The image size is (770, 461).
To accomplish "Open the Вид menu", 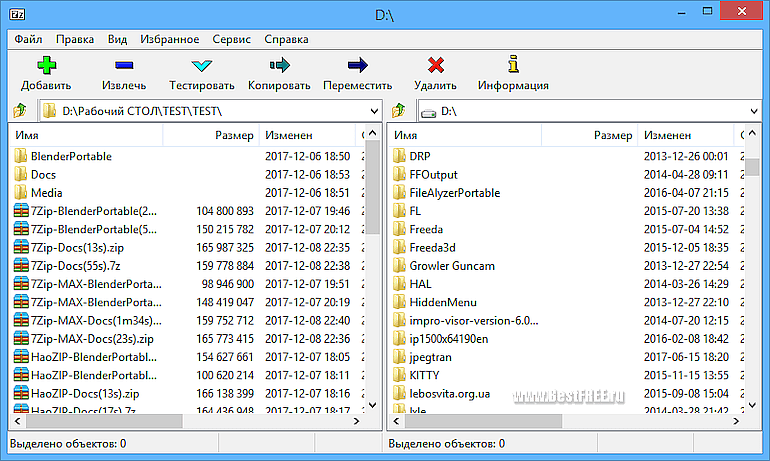I will 117,39.
